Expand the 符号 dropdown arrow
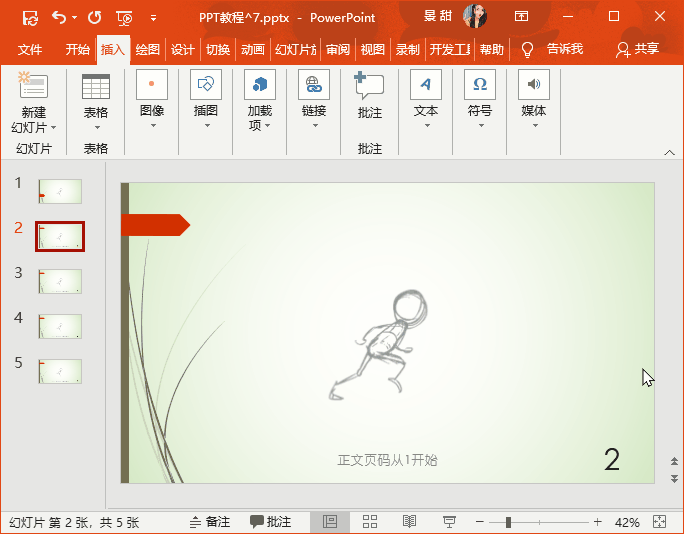The image size is (684, 534). pyautogui.click(x=481, y=126)
